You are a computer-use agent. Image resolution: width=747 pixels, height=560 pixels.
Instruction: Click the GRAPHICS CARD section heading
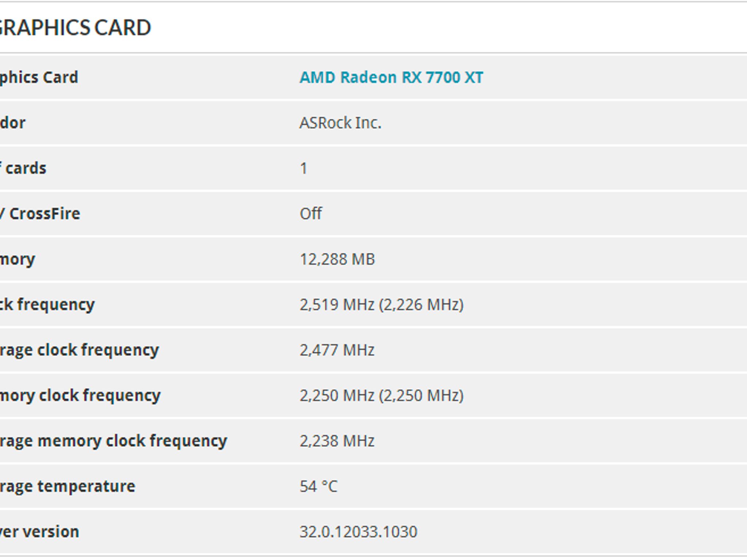tap(75, 27)
